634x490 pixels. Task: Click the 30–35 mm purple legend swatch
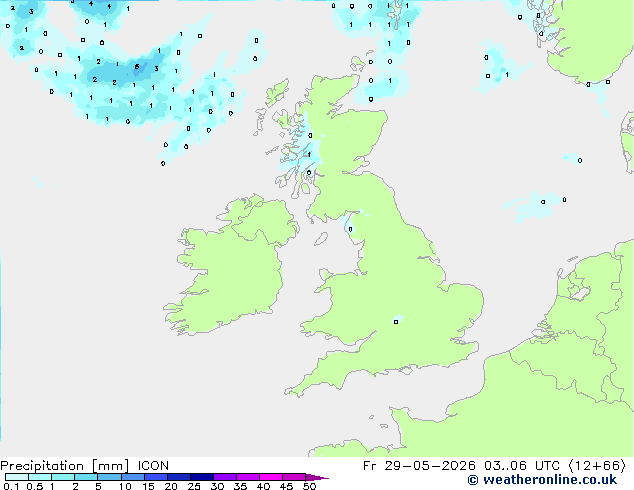click(x=224, y=477)
